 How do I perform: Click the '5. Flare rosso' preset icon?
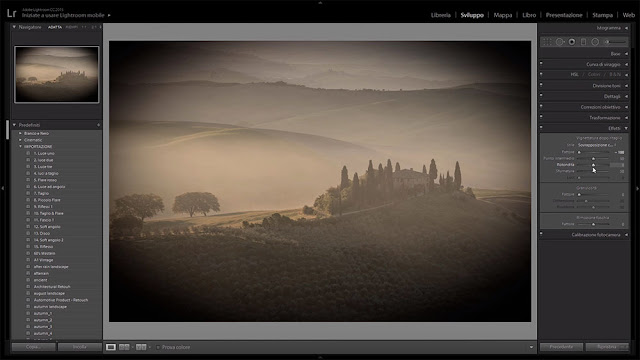(x=28, y=180)
